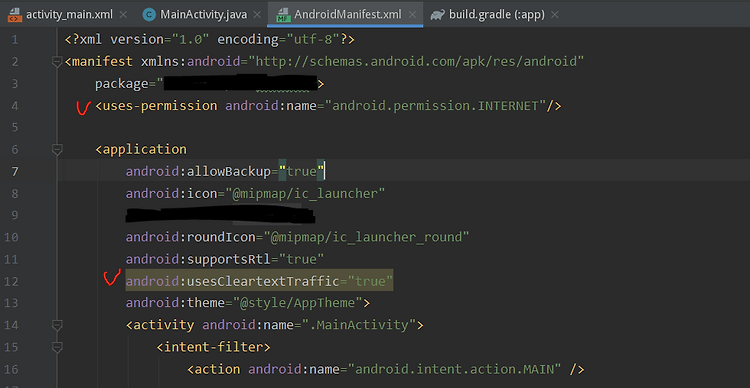Click the manifest tag name
This screenshot has height=388, width=750.
tap(102, 61)
